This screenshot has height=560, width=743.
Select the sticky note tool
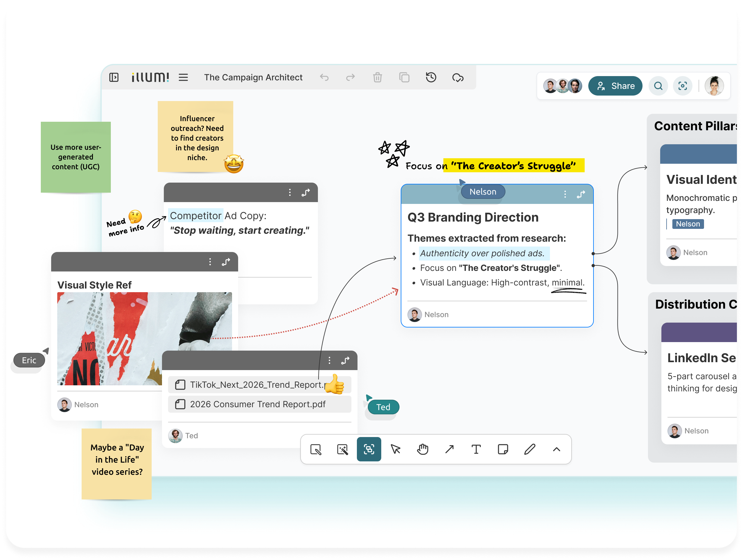click(x=503, y=449)
